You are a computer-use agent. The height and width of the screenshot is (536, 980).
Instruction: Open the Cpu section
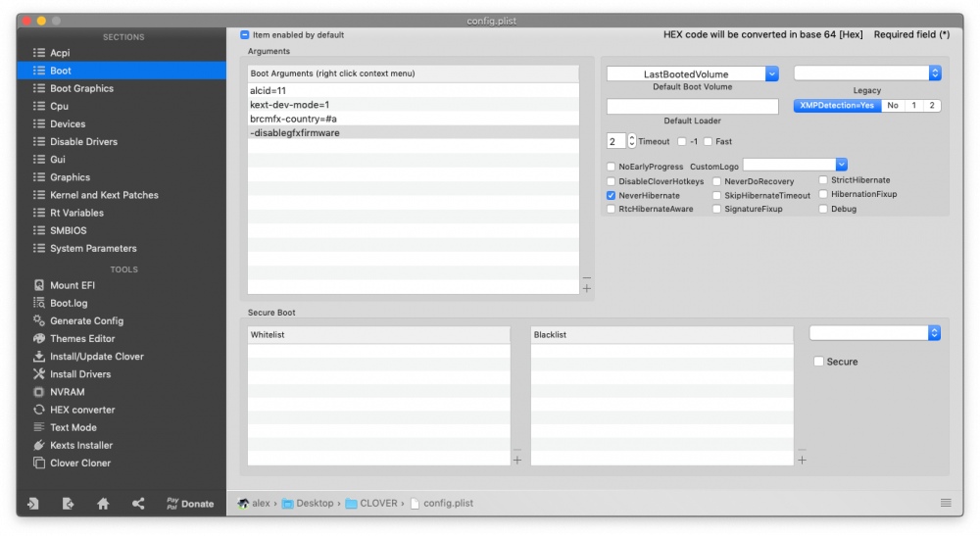click(60, 106)
